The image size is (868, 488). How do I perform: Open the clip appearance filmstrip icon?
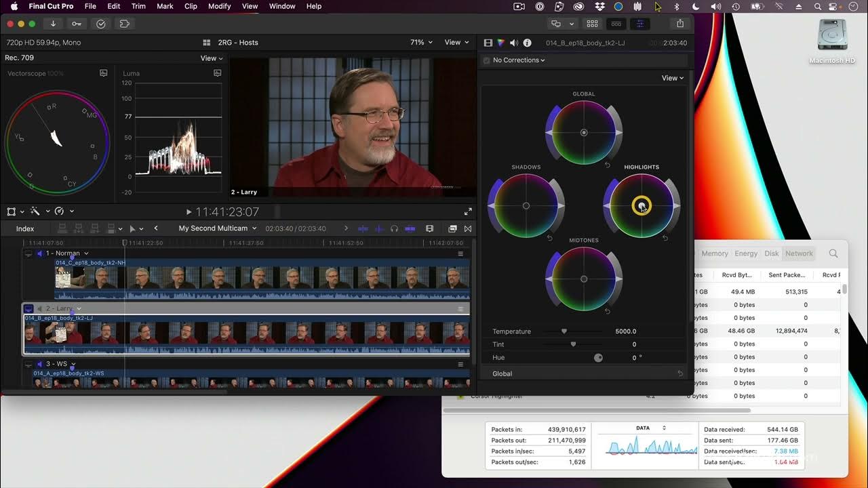click(429, 228)
